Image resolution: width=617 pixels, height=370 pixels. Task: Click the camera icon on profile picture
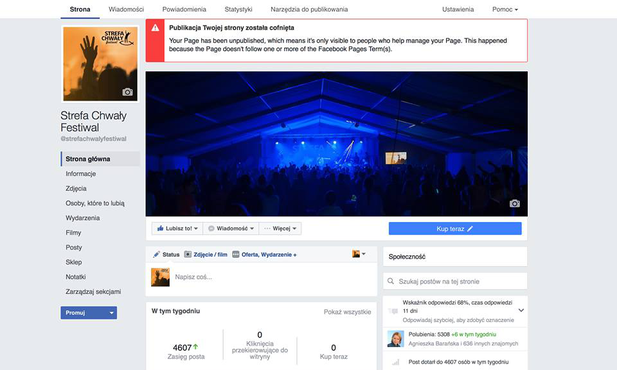pos(127,92)
